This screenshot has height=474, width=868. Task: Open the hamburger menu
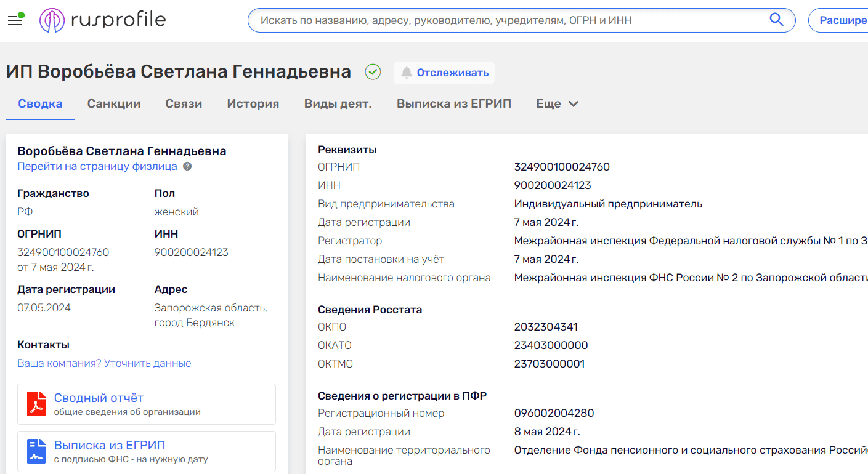15,19
